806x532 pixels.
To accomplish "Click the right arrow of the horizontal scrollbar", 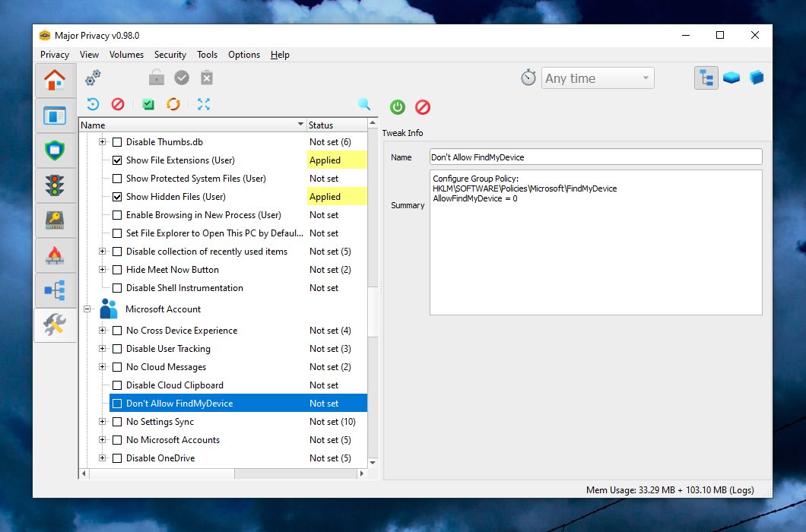I will [x=362, y=473].
